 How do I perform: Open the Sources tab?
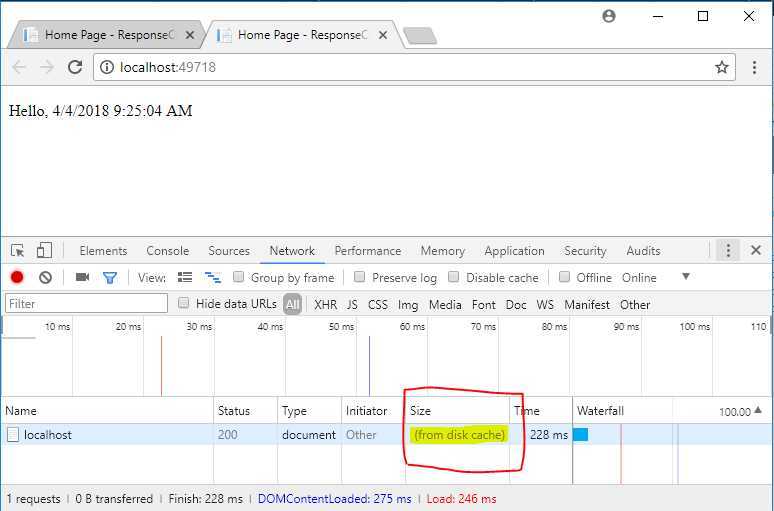(229, 251)
